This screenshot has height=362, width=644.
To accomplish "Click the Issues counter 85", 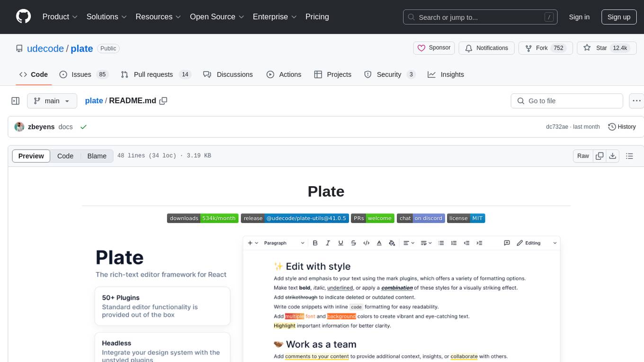I will [x=102, y=74].
